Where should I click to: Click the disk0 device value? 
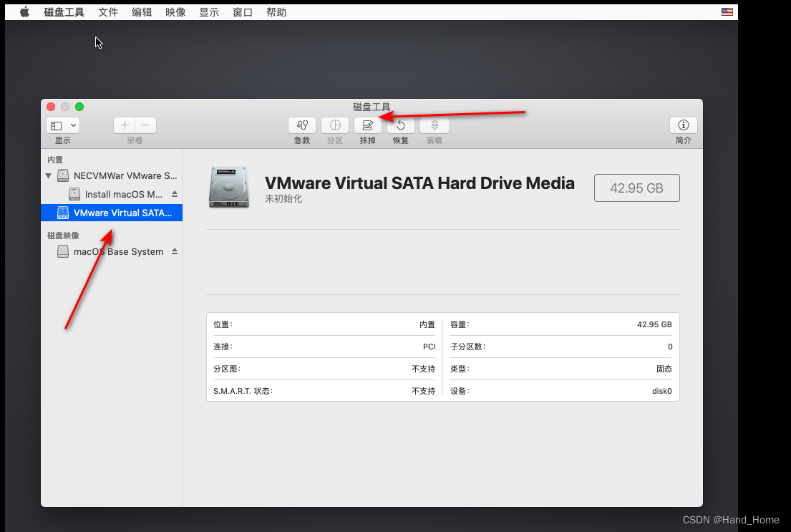[x=662, y=391]
